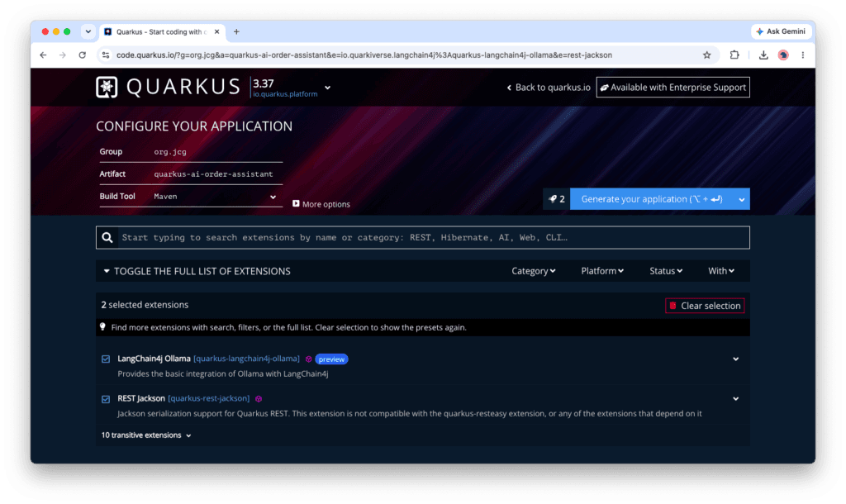The height and width of the screenshot is (504, 846).
Task: Click the Quarkus logo icon
Action: (107, 87)
